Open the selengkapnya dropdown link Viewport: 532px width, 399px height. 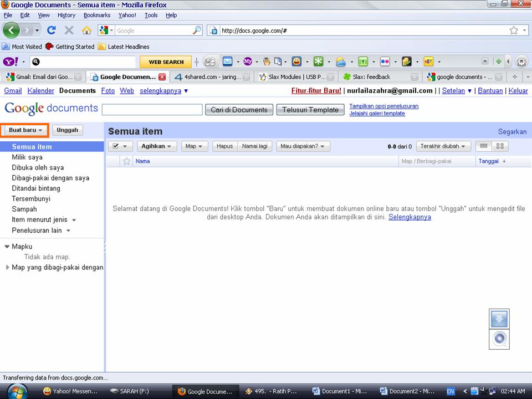coord(163,90)
